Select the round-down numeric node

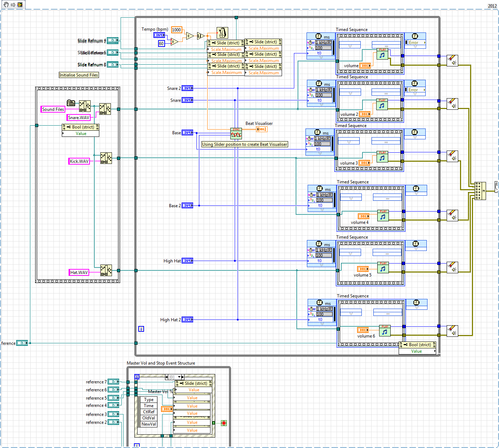coord(200,36)
